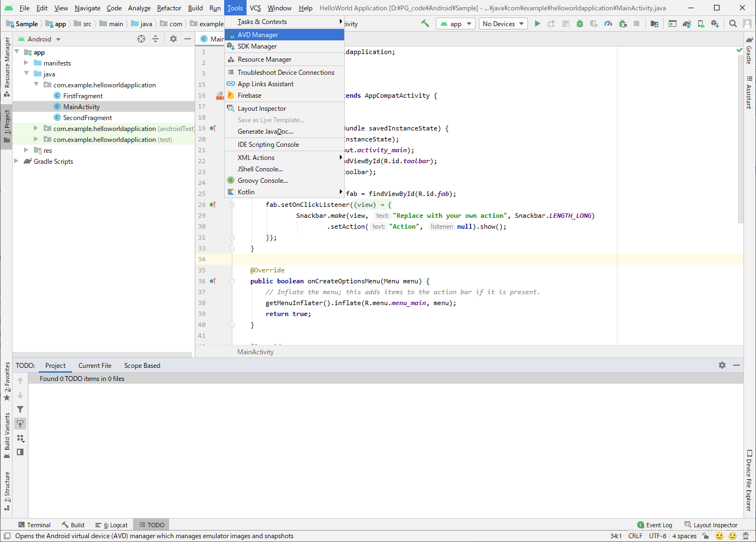Viewport: 756px width, 542px height.
Task: Toggle the 2: Favorites tool window
Action: coord(7,382)
